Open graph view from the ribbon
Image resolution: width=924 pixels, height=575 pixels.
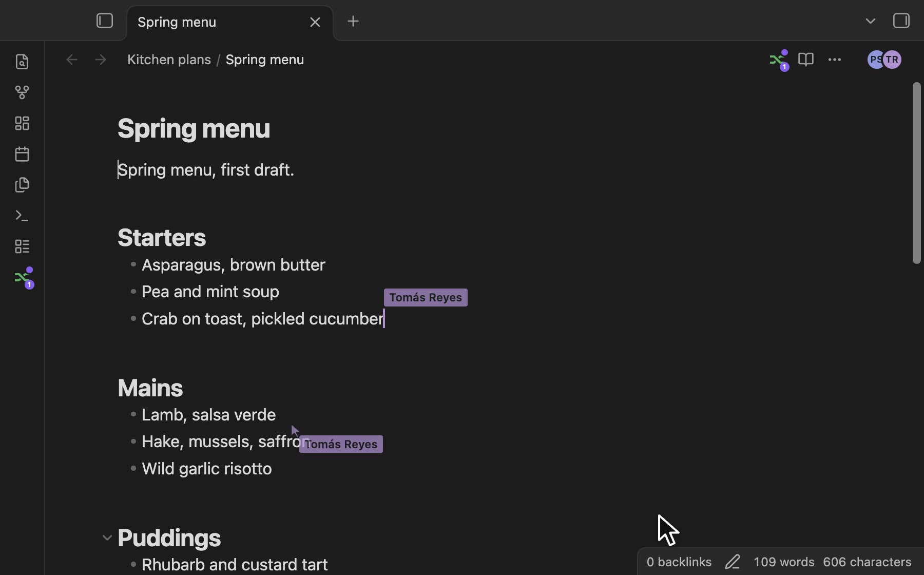tap(22, 92)
